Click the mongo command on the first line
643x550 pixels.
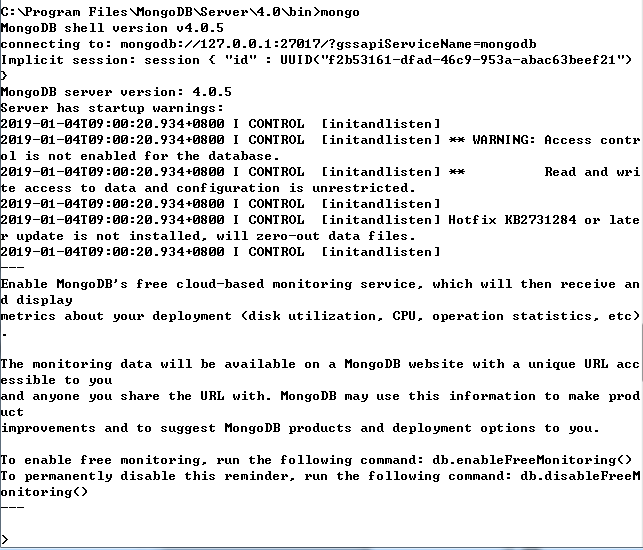[340, 12]
